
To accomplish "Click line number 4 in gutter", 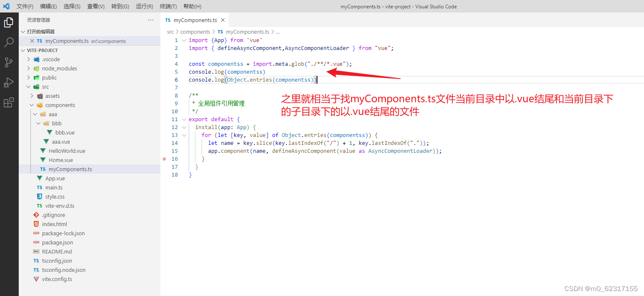I will coord(176,64).
